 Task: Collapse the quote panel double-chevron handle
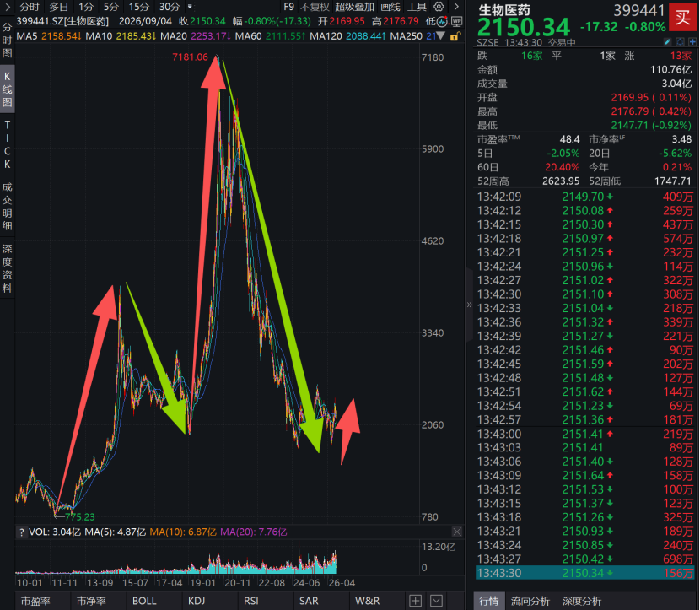point(469,305)
